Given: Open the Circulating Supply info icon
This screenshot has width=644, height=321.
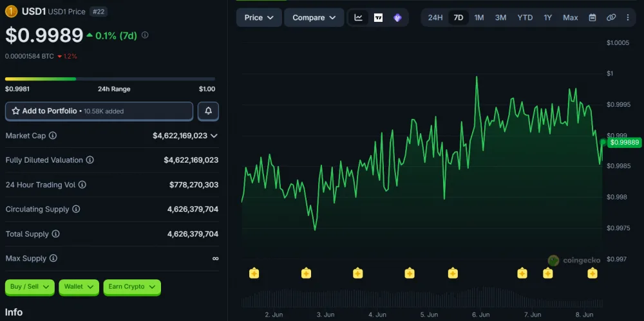Looking at the screenshot, I should click(76, 209).
